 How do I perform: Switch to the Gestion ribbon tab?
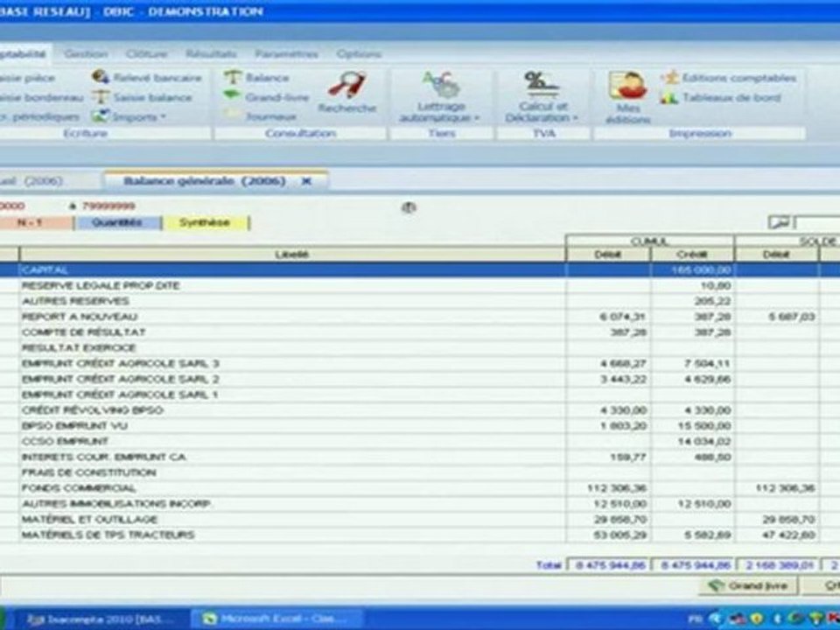pyautogui.click(x=86, y=53)
